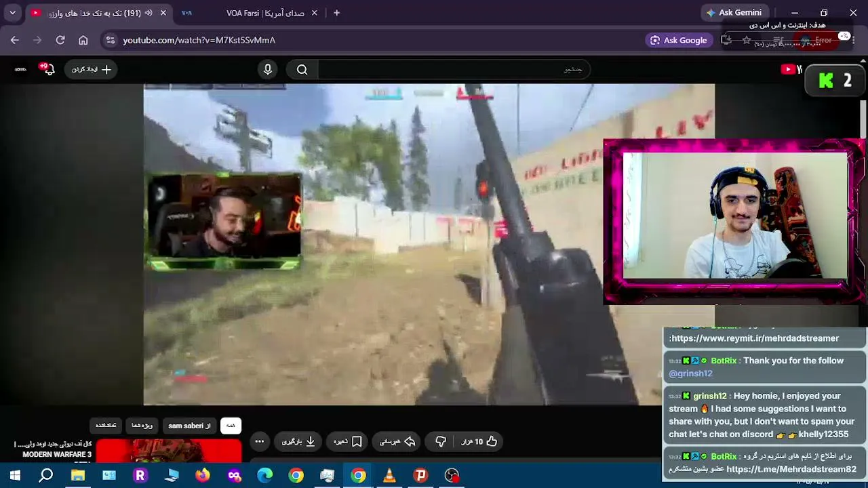Switch to OBS Studio in the taskbar
Screen dimensions: 868x488
click(452, 476)
